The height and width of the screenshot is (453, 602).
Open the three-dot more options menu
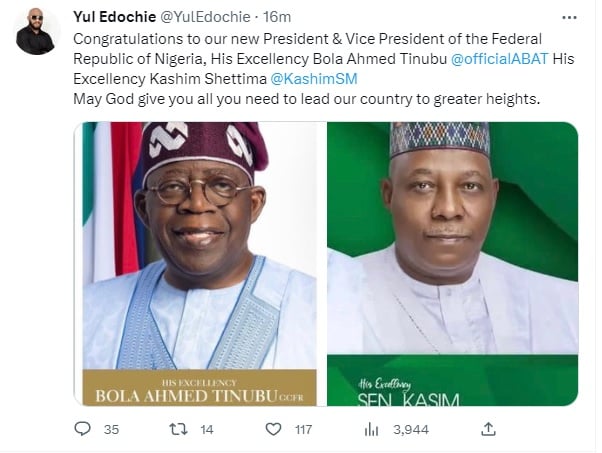point(570,17)
